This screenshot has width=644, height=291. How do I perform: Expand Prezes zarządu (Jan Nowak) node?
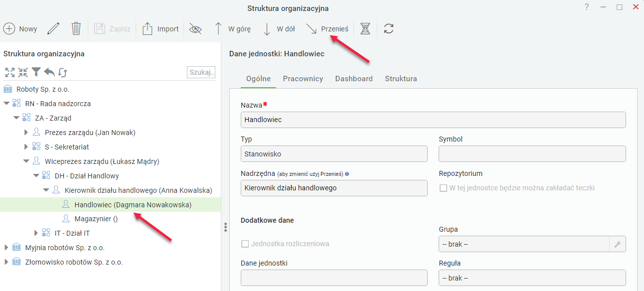pyautogui.click(x=26, y=133)
